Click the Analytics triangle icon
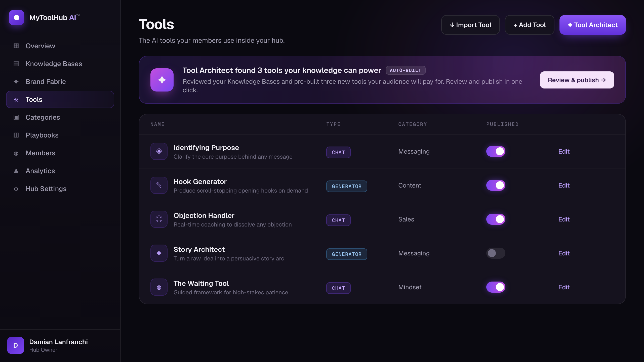Screen dimensions: 644x362 16,171
